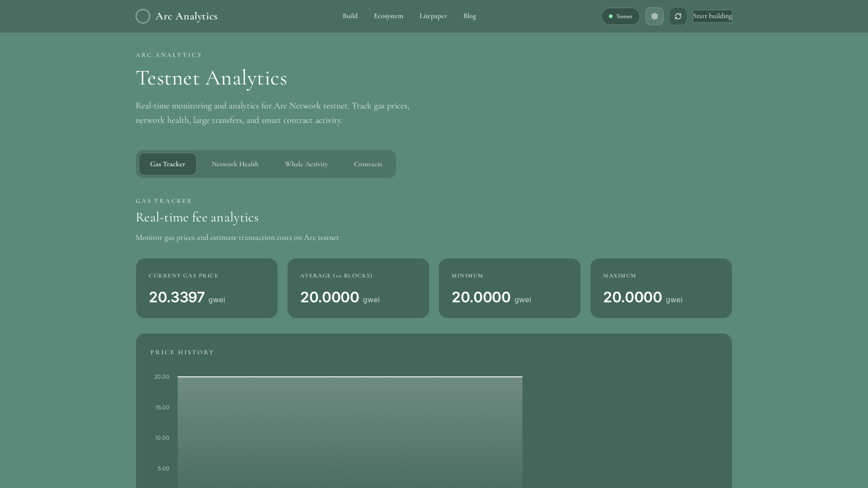Click the Real-time fee analytics heading
This screenshot has width=868, height=488.
click(x=197, y=217)
